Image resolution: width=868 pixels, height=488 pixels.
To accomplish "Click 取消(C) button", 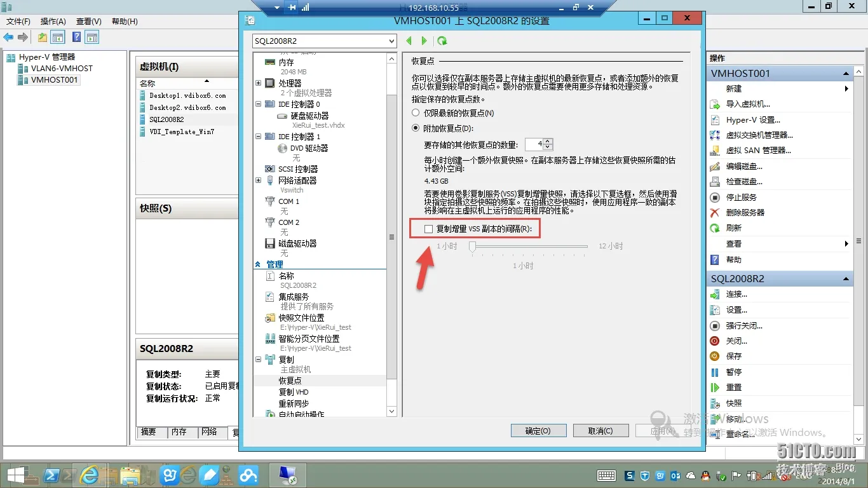I will (x=600, y=431).
